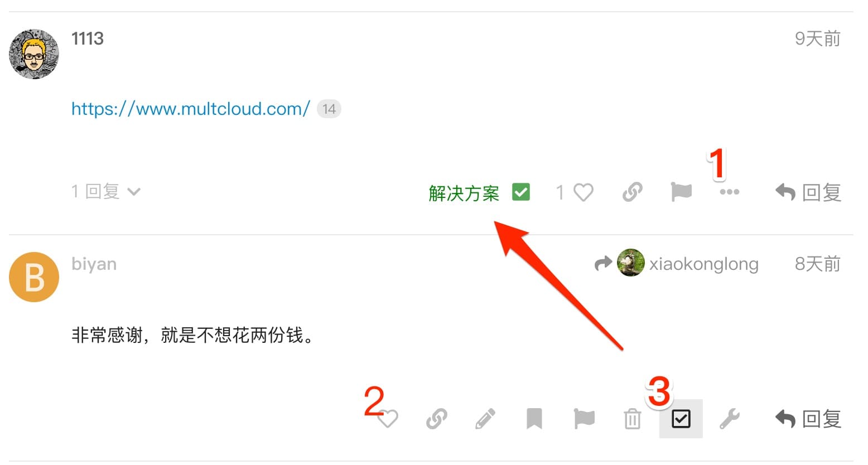Like the 1113 post with heart icon
Viewport: 868px width, 465px height.
click(x=583, y=192)
